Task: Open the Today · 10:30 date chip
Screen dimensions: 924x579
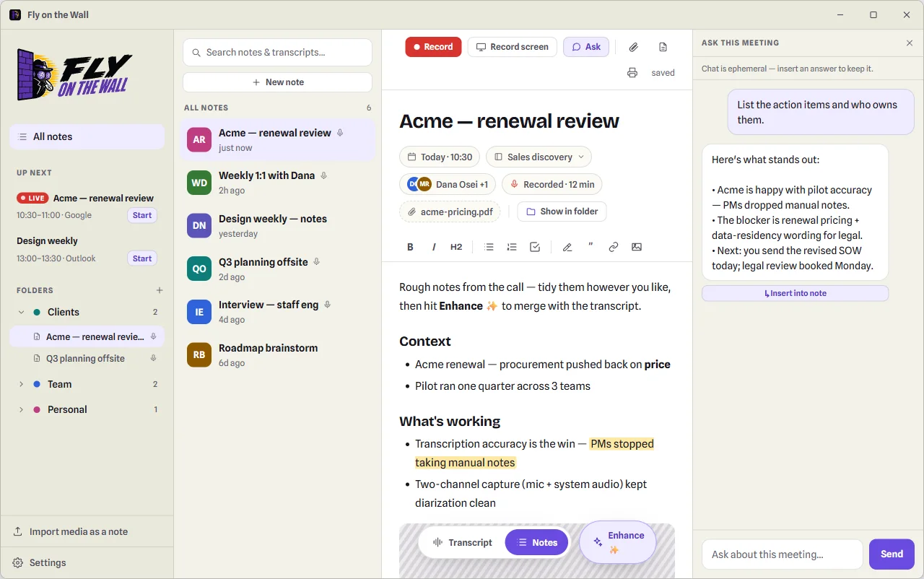Action: 440,157
